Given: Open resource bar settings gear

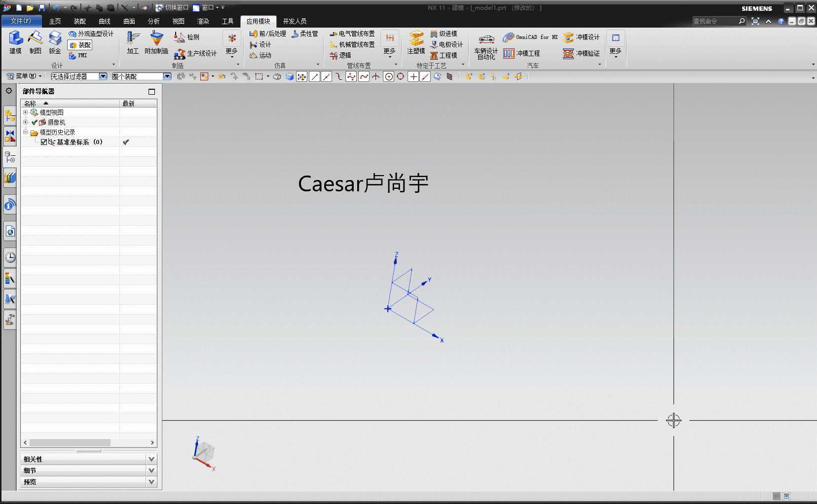Looking at the screenshot, I should coord(9,91).
